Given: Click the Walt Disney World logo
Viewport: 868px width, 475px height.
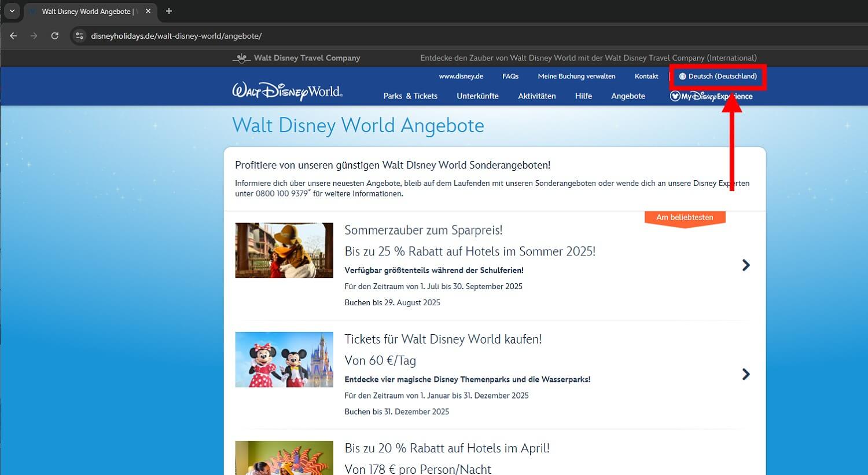Looking at the screenshot, I should pyautogui.click(x=288, y=91).
